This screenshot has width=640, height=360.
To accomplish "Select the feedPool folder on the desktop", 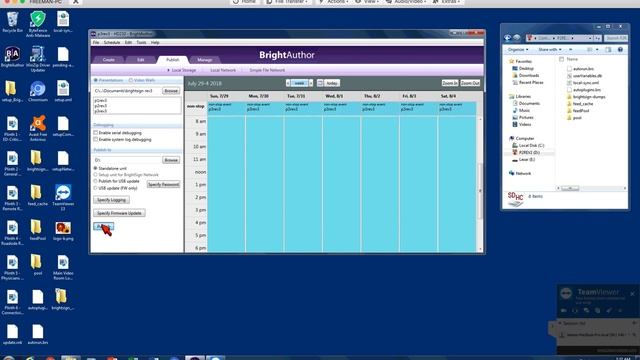I will click(38, 231).
